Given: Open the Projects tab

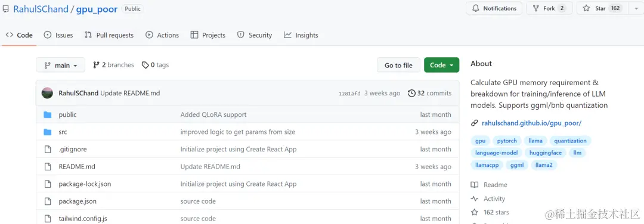Looking at the screenshot, I should (208, 35).
